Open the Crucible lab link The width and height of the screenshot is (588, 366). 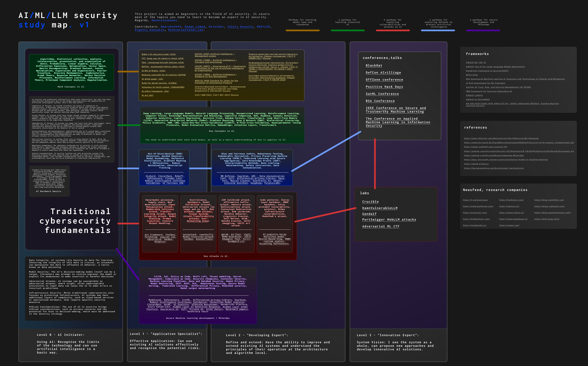(x=370, y=202)
